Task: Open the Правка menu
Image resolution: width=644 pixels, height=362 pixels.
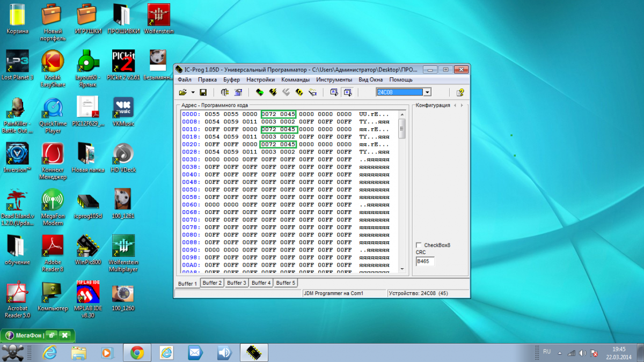Action: (x=207, y=80)
